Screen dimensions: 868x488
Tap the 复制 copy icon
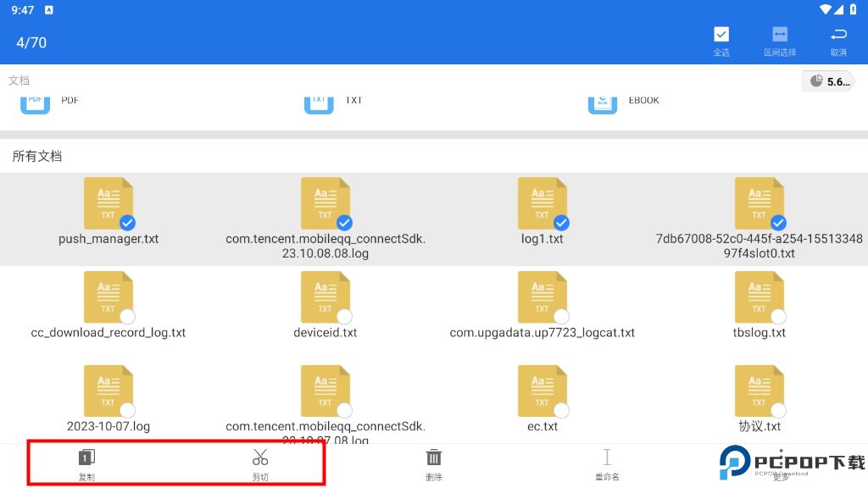[86, 458]
